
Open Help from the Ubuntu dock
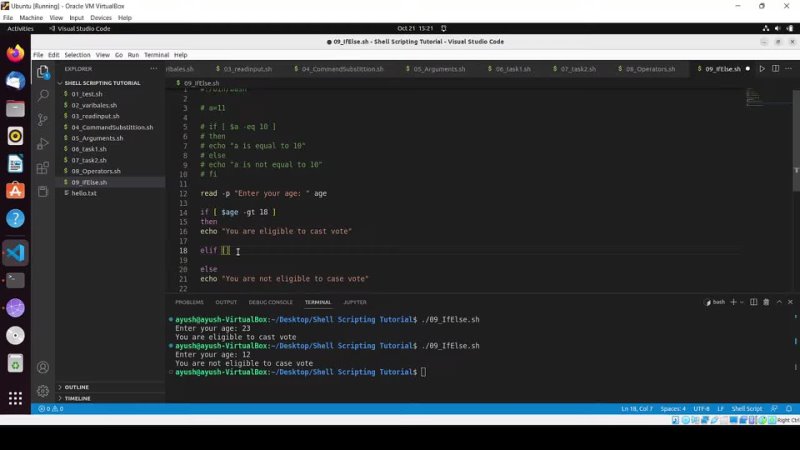(x=15, y=218)
